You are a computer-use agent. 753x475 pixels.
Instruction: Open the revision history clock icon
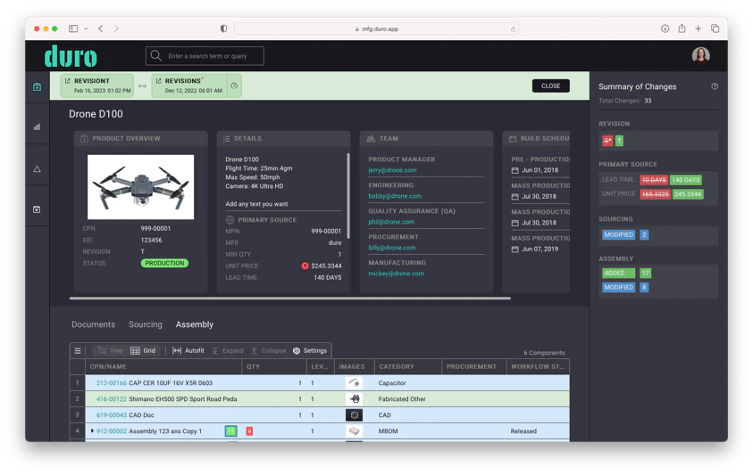tap(234, 85)
